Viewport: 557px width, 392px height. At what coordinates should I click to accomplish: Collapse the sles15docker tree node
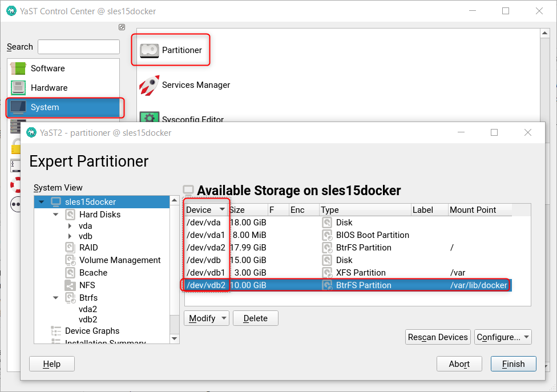pyautogui.click(x=42, y=201)
